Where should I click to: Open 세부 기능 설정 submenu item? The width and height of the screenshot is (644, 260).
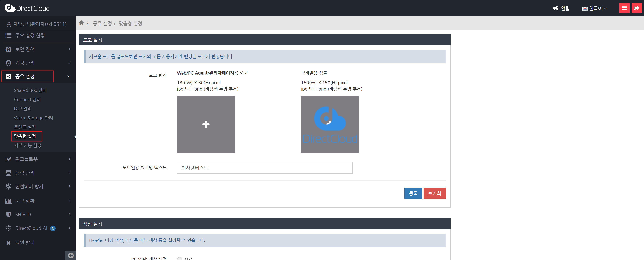(27, 145)
